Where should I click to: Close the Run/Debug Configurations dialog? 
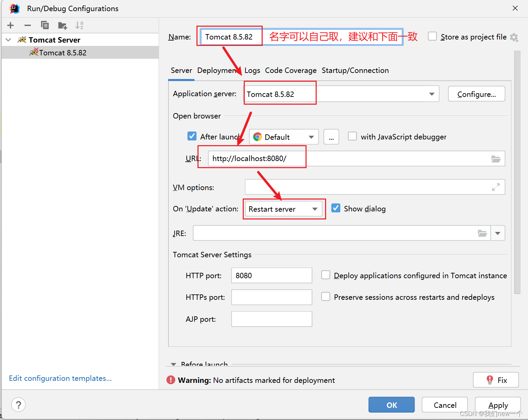[x=515, y=8]
